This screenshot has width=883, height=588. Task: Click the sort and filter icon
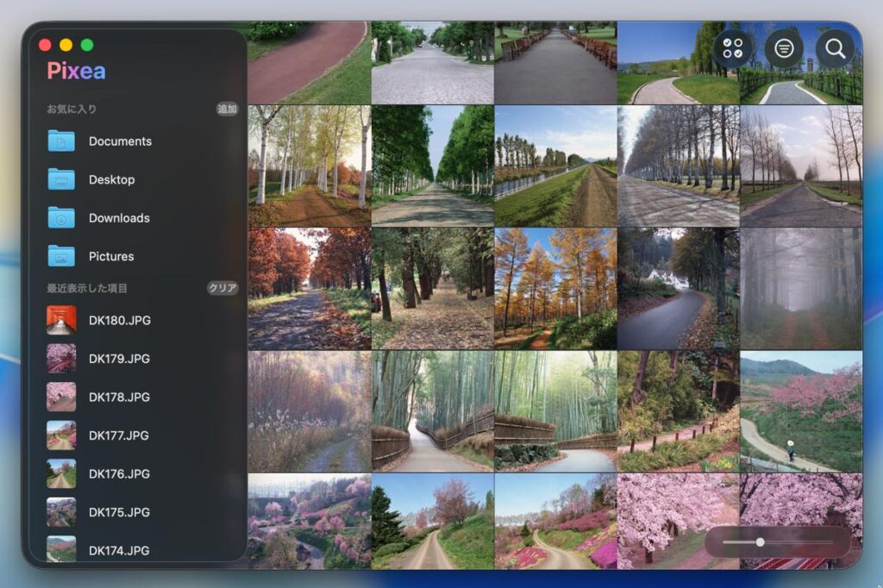click(784, 48)
